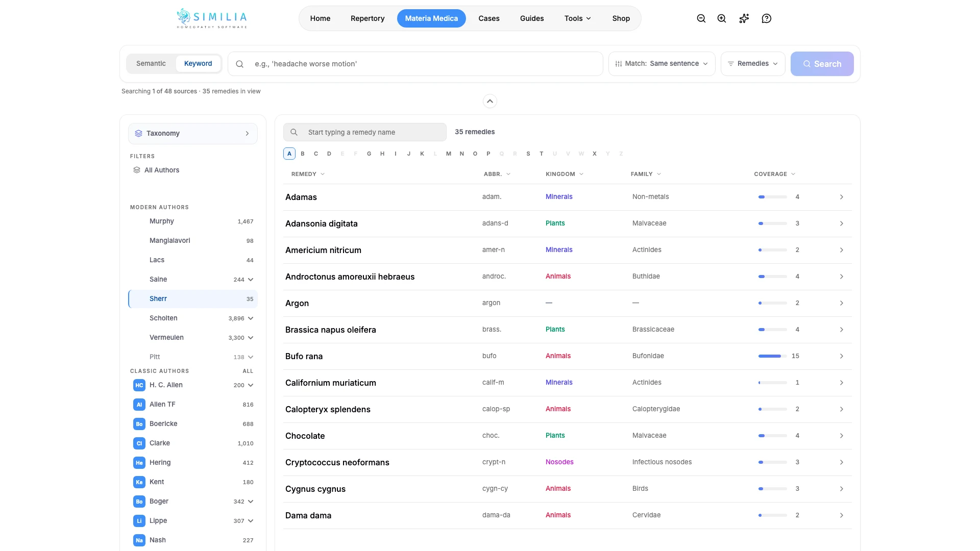Click the Kent author badge
The image size is (980, 551).
pyautogui.click(x=139, y=482)
